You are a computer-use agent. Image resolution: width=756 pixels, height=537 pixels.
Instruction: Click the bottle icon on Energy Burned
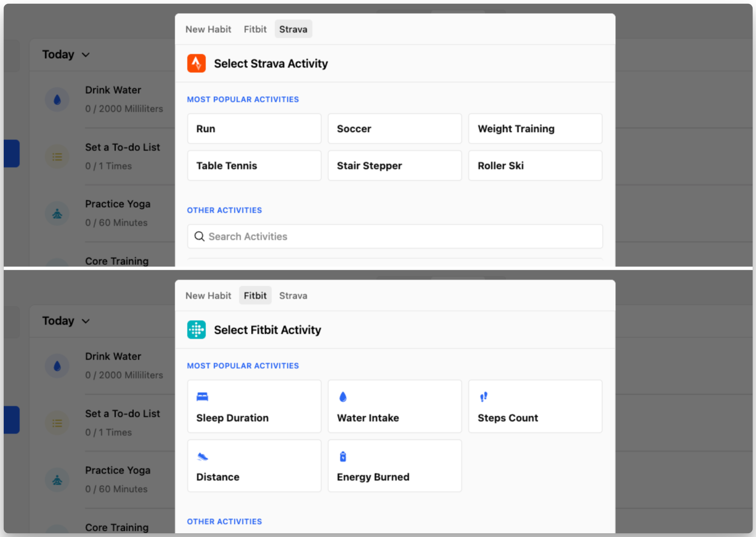pyautogui.click(x=343, y=456)
